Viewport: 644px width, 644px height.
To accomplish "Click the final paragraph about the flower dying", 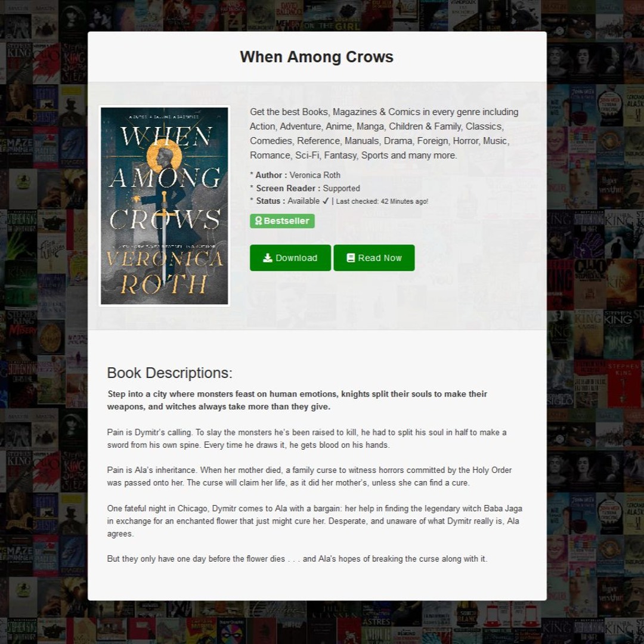I will pyautogui.click(x=297, y=559).
